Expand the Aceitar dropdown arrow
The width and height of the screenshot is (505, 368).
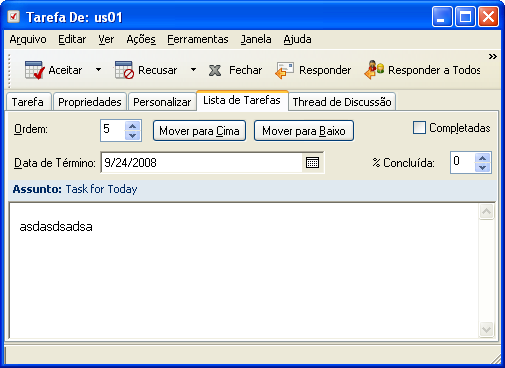coord(98,70)
